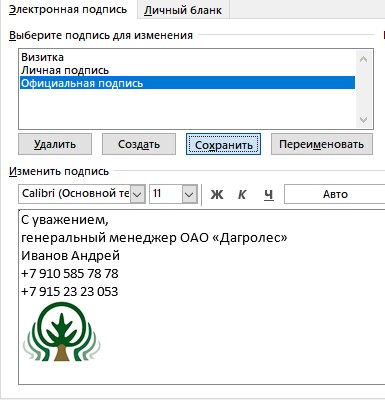Click the Удалить button
Image resolution: width=385 pixels, height=400 pixels.
pyautogui.click(x=55, y=144)
